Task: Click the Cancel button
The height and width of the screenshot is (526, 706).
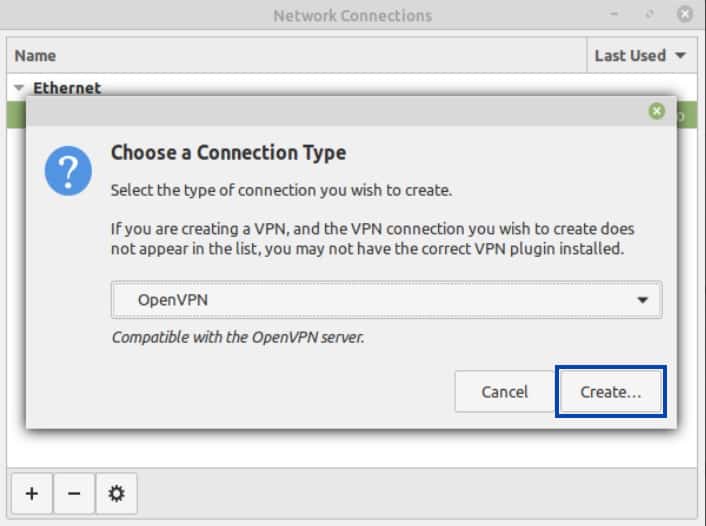Action: coord(505,392)
